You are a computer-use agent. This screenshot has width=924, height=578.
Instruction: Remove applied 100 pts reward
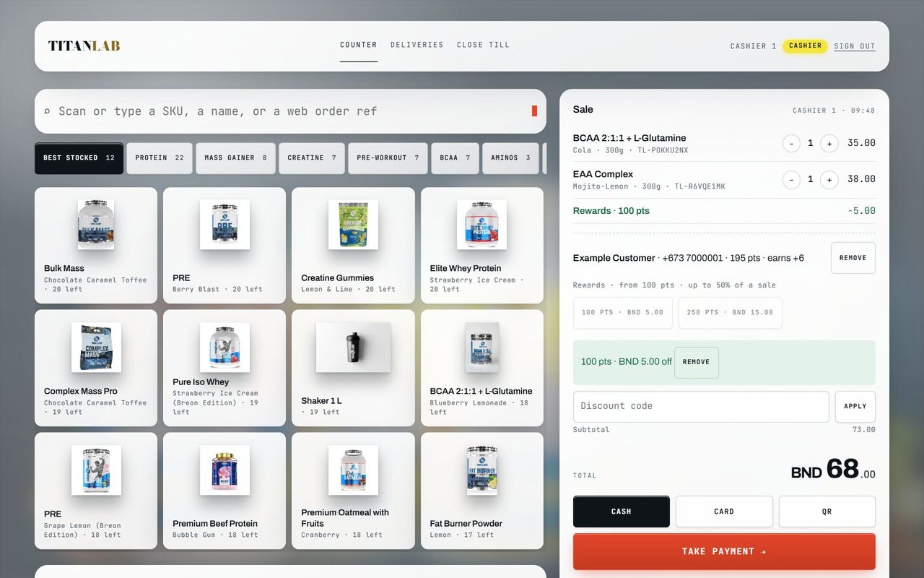(697, 363)
